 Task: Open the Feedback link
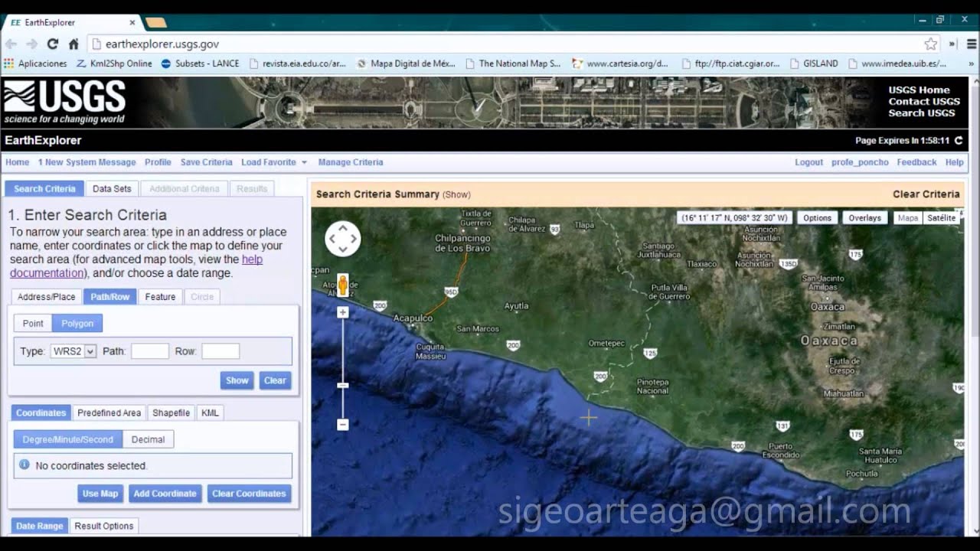[x=916, y=162]
